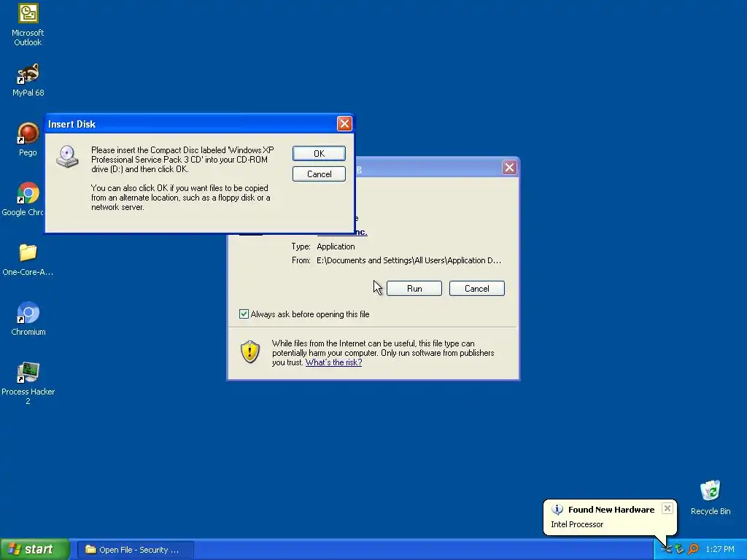Close the Insert Disk dialog
Viewport: 747px width, 560px height.
[344, 124]
